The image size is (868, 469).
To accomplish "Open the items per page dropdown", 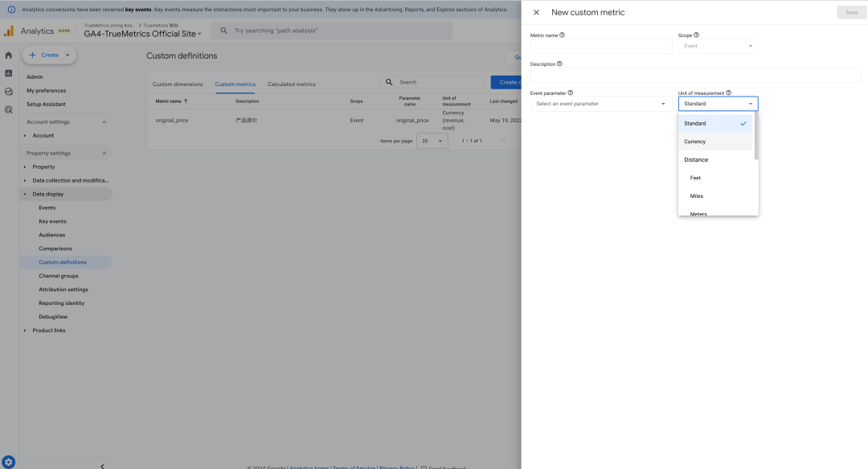I will click(432, 141).
